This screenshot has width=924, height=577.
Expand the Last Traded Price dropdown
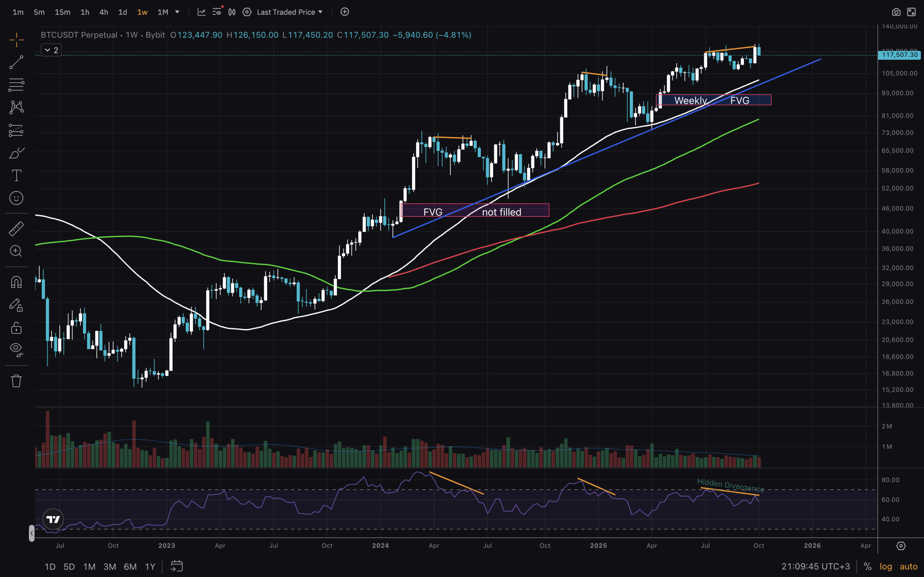pos(290,12)
